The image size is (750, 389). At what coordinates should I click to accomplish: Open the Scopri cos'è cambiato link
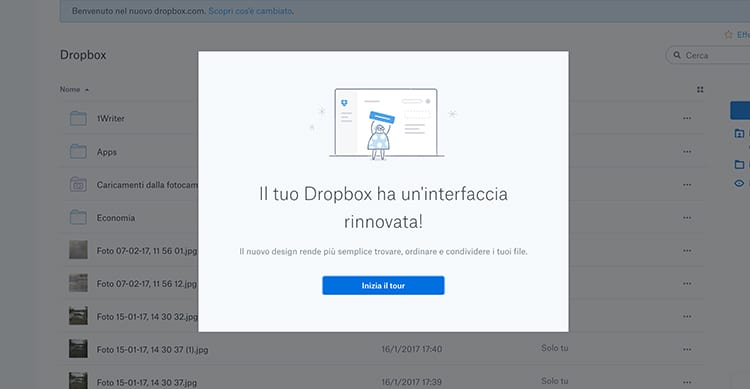tap(251, 11)
